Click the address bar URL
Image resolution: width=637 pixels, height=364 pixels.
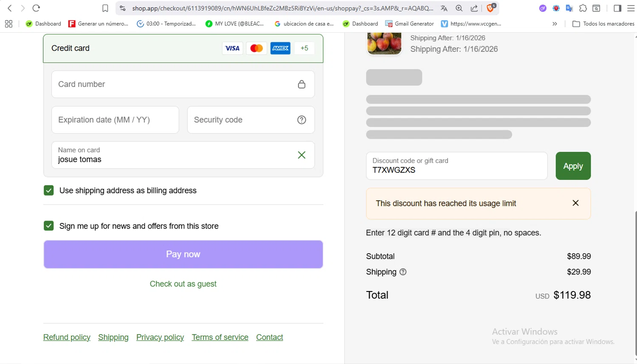(282, 8)
